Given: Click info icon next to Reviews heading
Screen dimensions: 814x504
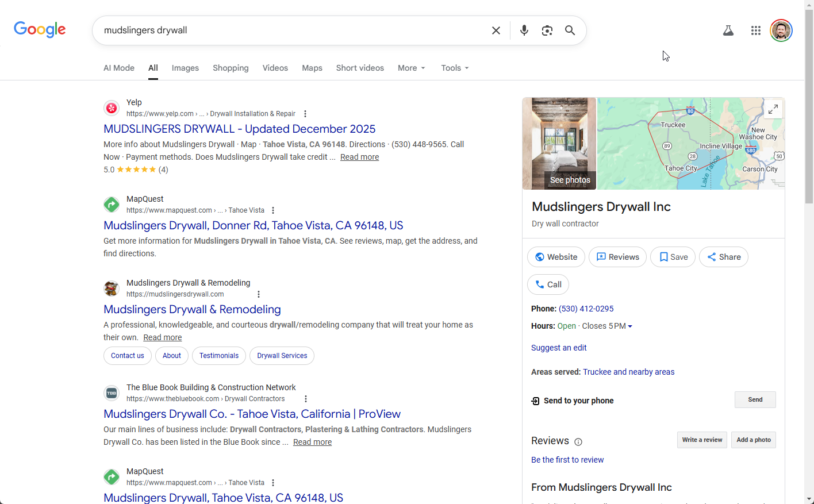Looking at the screenshot, I should [x=578, y=442].
